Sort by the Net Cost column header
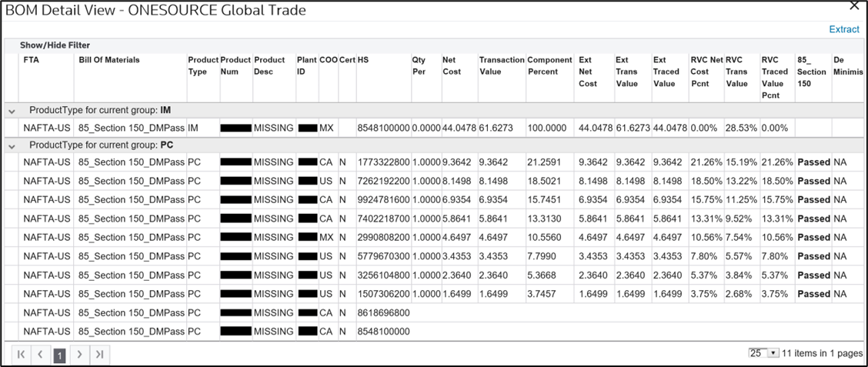 click(x=452, y=66)
